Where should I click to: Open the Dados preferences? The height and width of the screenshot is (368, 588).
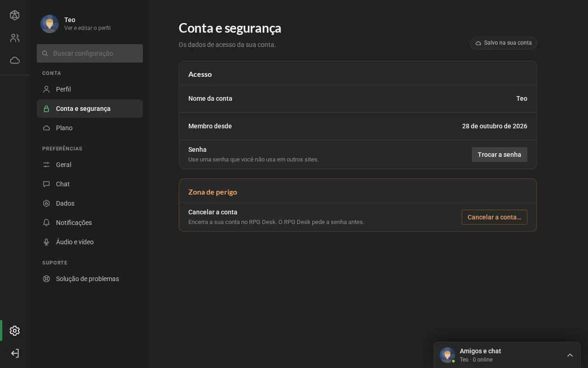tap(90, 203)
